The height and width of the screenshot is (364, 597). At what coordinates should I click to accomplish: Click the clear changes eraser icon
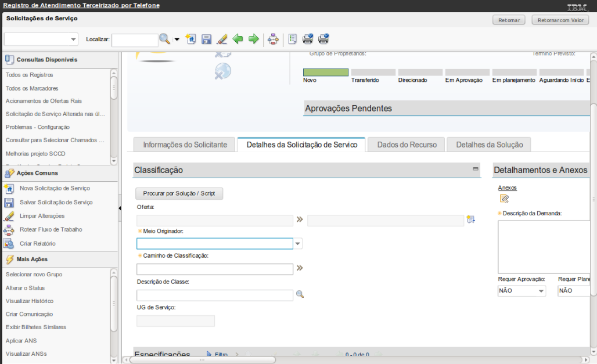point(221,39)
